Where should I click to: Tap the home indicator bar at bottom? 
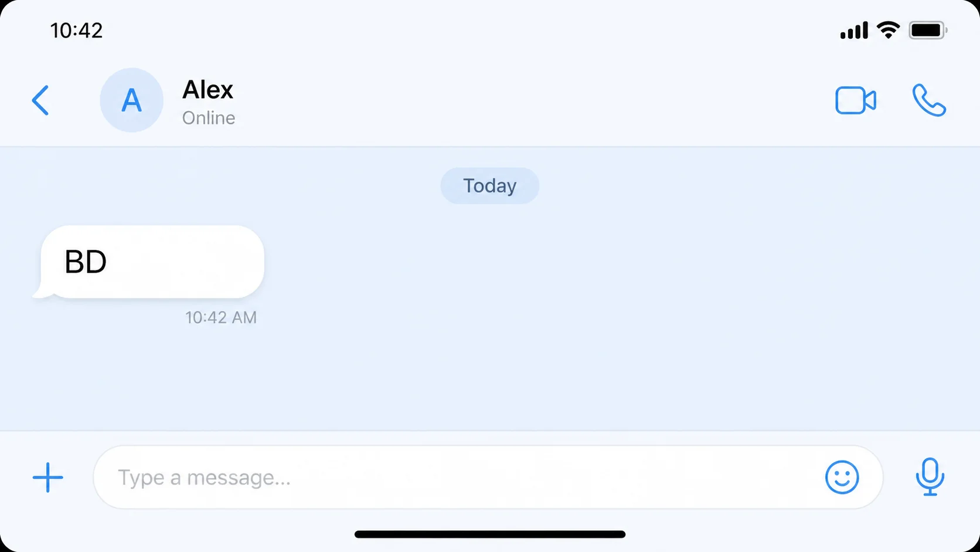pos(490,534)
